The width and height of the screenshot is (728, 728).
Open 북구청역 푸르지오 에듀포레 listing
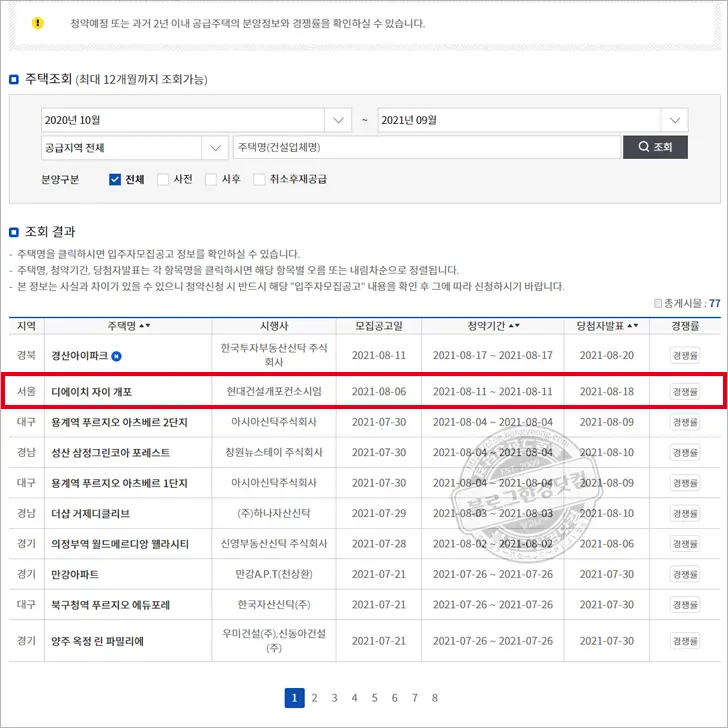110,605
